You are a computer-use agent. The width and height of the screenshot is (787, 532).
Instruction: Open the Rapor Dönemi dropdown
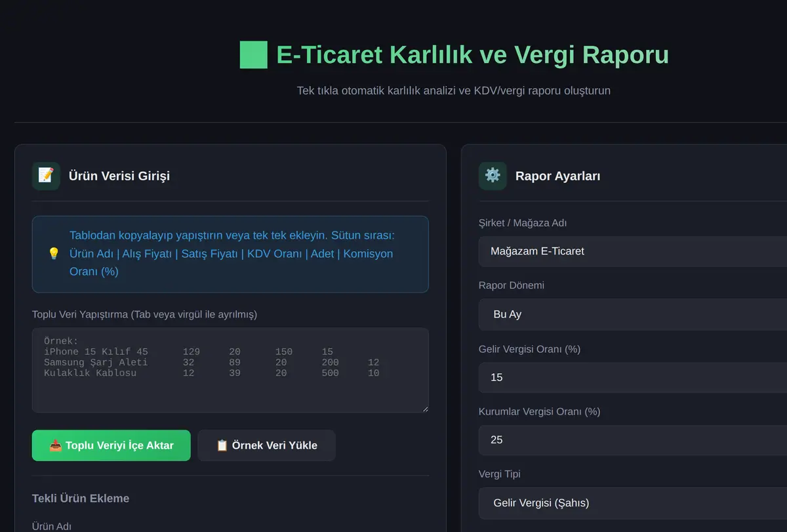(x=633, y=314)
